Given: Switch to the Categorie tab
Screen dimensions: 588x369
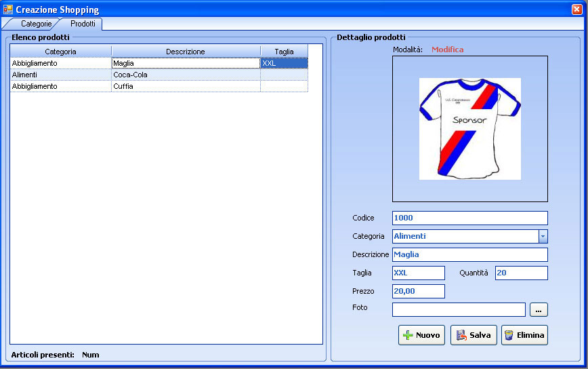Looking at the screenshot, I should (35, 24).
